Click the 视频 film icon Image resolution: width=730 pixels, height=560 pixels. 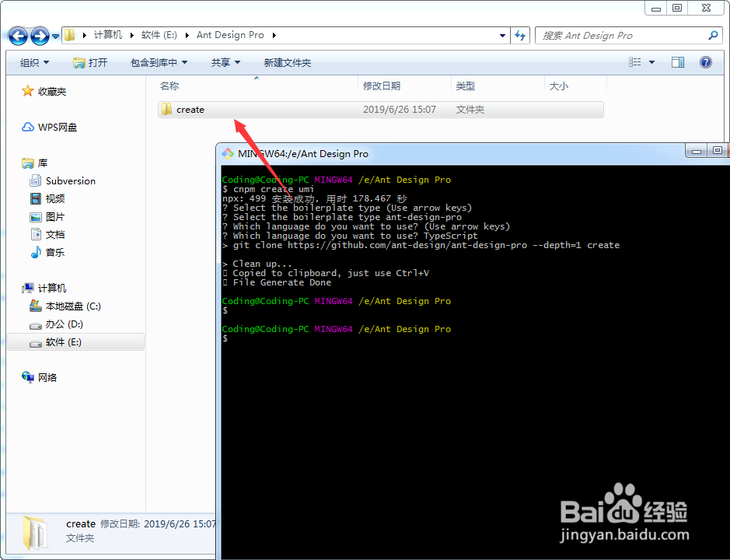pos(36,199)
